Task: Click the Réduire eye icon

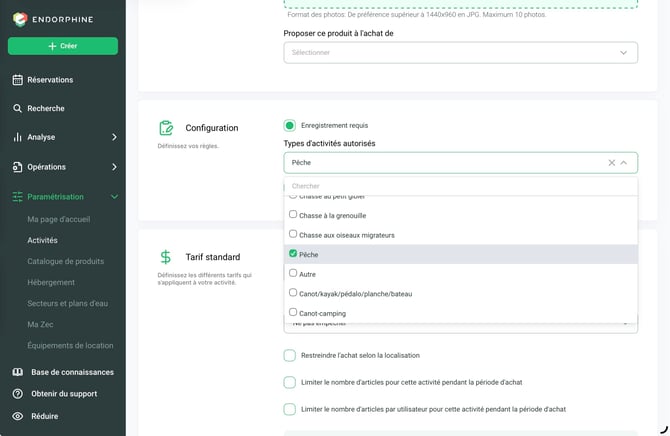Action: pyautogui.click(x=18, y=416)
